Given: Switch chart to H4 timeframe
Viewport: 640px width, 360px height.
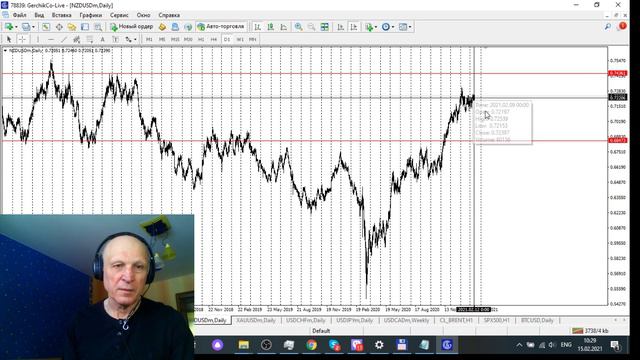Looking at the screenshot, I should (x=213, y=39).
